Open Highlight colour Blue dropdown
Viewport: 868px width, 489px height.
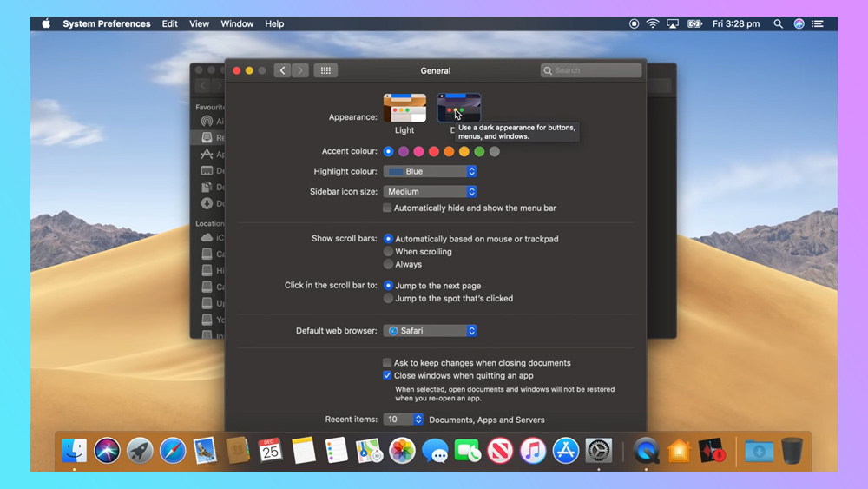pyautogui.click(x=430, y=172)
